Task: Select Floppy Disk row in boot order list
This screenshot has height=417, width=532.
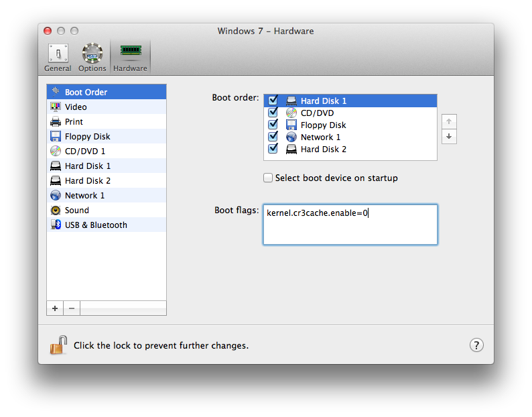Action: click(x=350, y=125)
